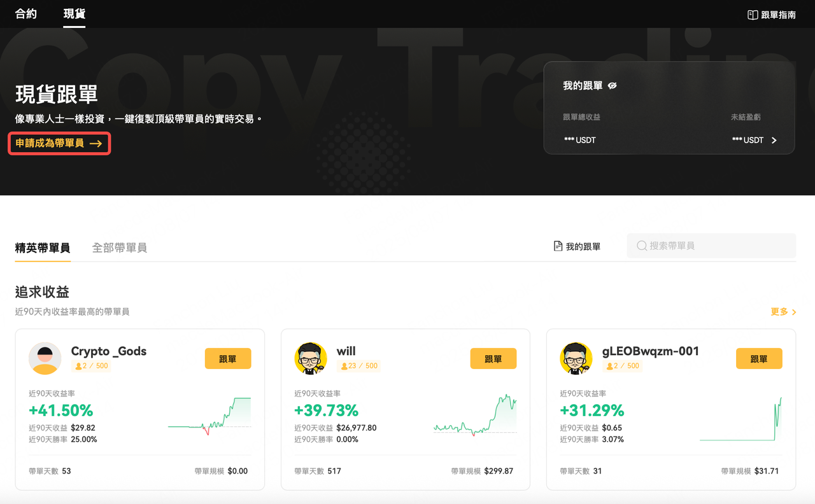The image size is (815, 504).
Task: Expand 更多 in the 追求收益 section
Action: click(783, 312)
